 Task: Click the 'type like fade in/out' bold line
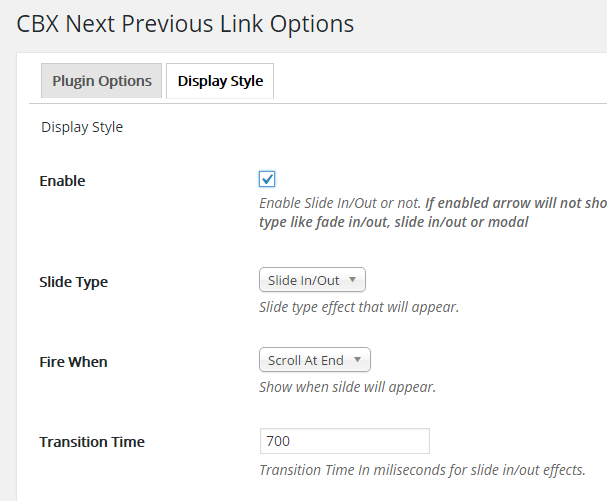pos(393,222)
